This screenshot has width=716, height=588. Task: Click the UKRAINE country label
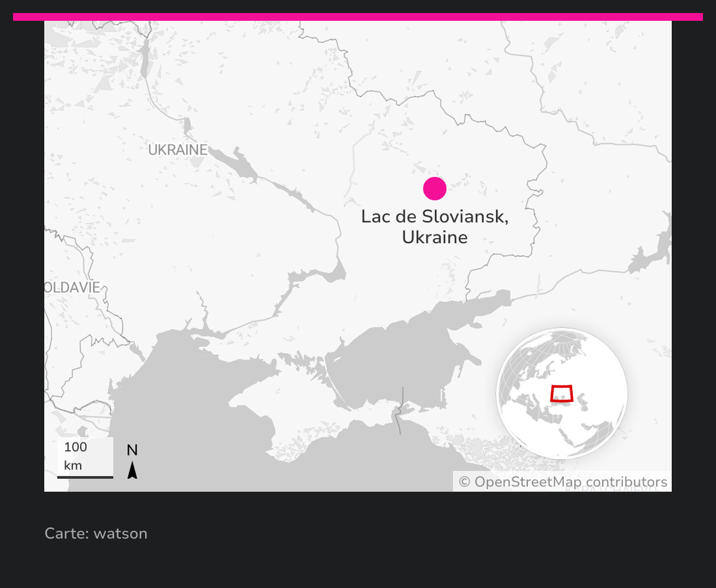(178, 150)
